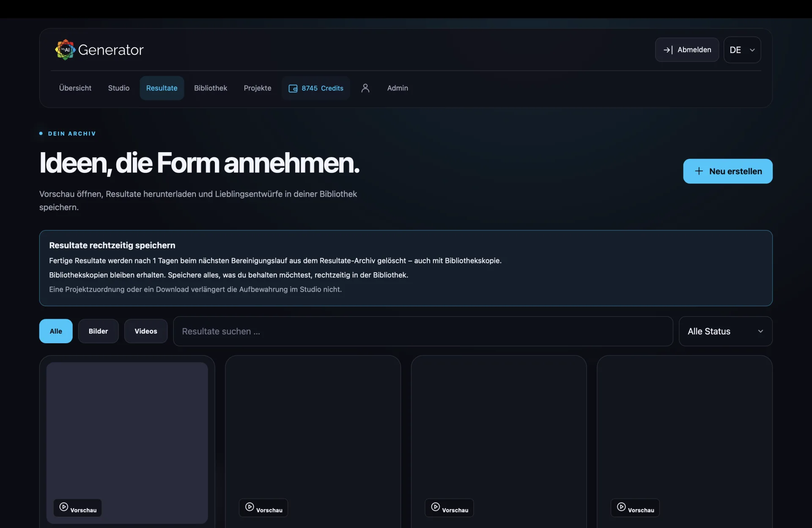The height and width of the screenshot is (528, 812).
Task: Click the Vorschau play icon on third card
Action: click(x=436, y=507)
